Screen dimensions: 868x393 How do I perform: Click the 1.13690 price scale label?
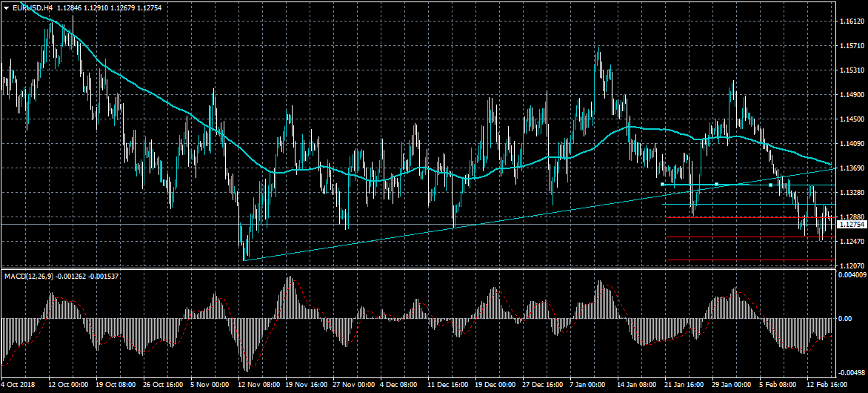(852, 168)
